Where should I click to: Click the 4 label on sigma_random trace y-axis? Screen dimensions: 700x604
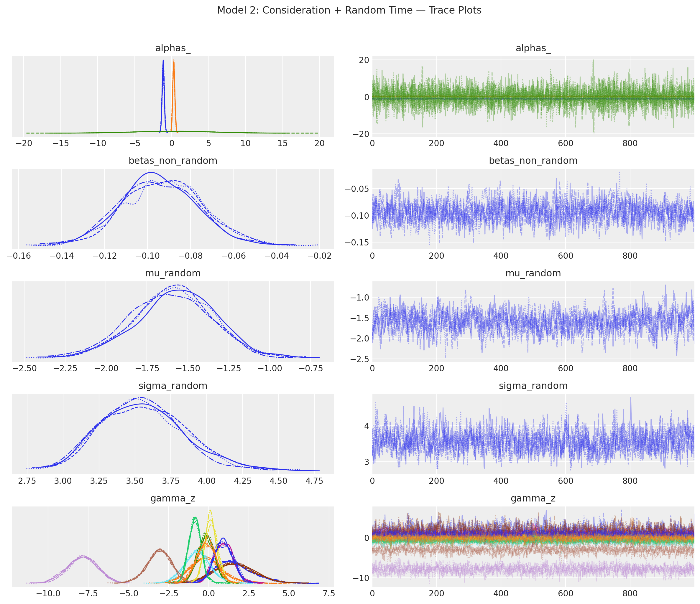[x=367, y=426]
